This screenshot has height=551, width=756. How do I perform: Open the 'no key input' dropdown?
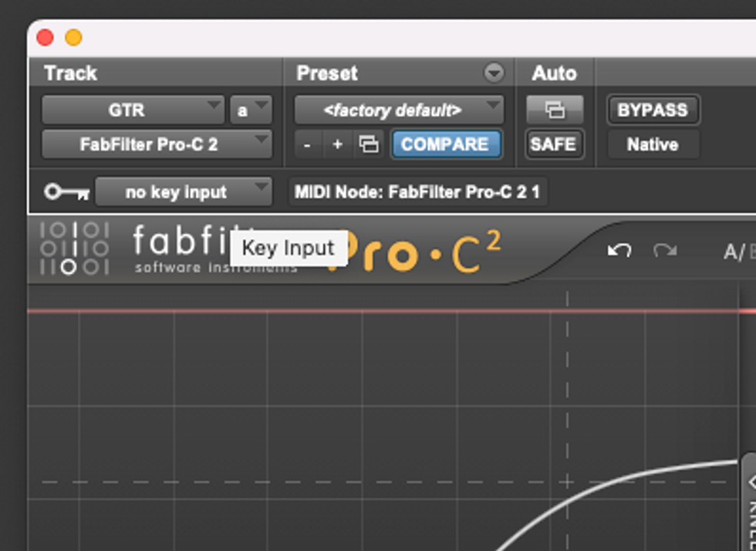184,192
